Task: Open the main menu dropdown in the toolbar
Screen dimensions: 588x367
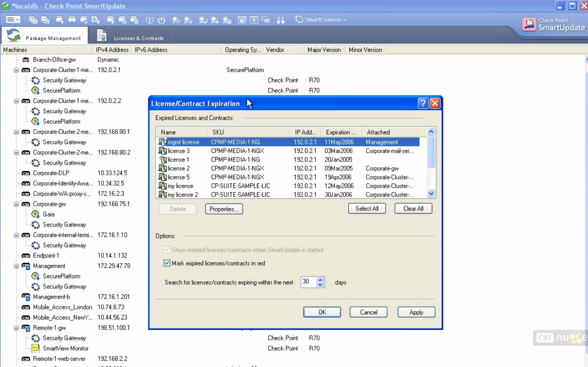Action: pyautogui.click(x=13, y=20)
